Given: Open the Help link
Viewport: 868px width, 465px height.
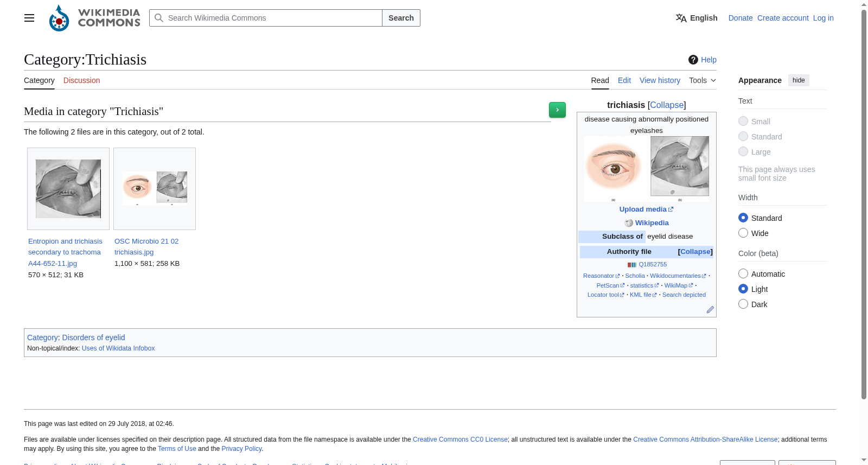Looking at the screenshot, I should coord(709,60).
